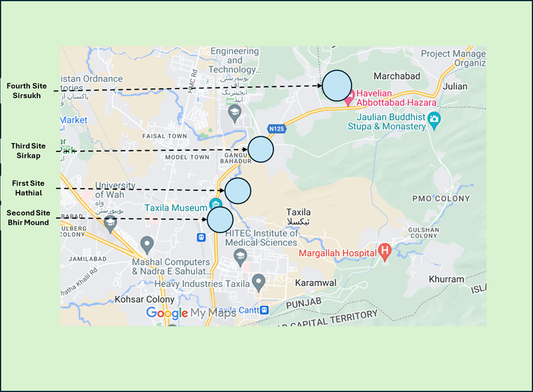This screenshot has width=533, height=392.
Task: Click the Karamwal place name on map
Action: point(316,283)
